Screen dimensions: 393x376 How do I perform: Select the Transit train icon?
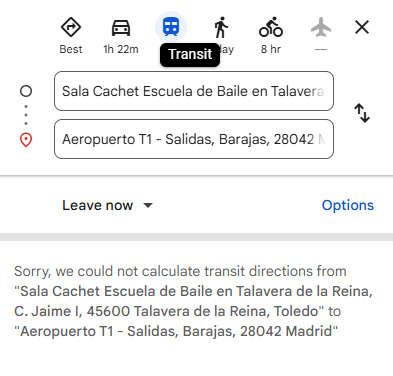(171, 27)
